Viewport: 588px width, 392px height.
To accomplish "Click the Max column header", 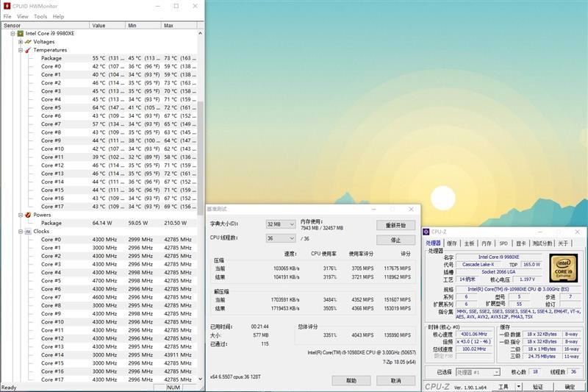I will (x=179, y=26).
